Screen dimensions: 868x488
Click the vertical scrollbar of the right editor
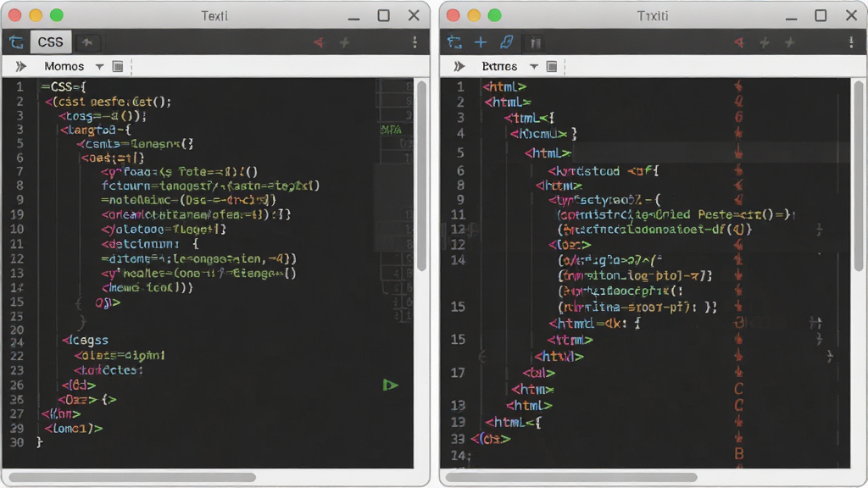coord(859,175)
